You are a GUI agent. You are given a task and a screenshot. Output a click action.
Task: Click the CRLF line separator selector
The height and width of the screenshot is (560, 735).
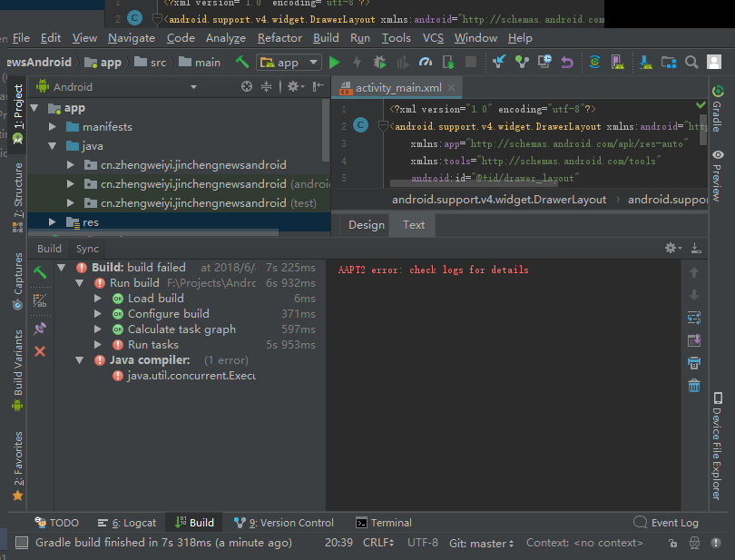(378, 543)
